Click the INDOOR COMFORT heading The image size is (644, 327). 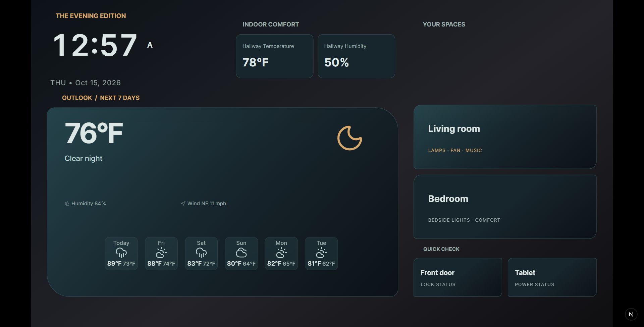[271, 24]
